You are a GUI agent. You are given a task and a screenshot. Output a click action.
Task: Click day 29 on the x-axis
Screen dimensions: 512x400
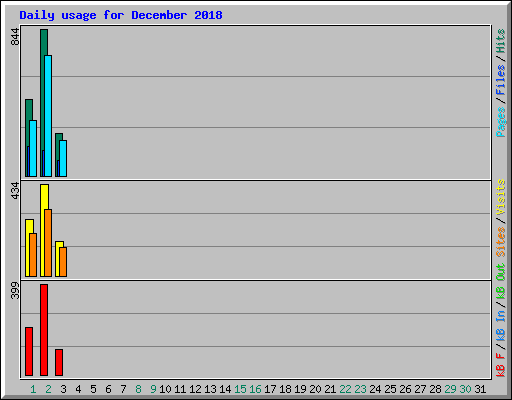click(x=450, y=389)
